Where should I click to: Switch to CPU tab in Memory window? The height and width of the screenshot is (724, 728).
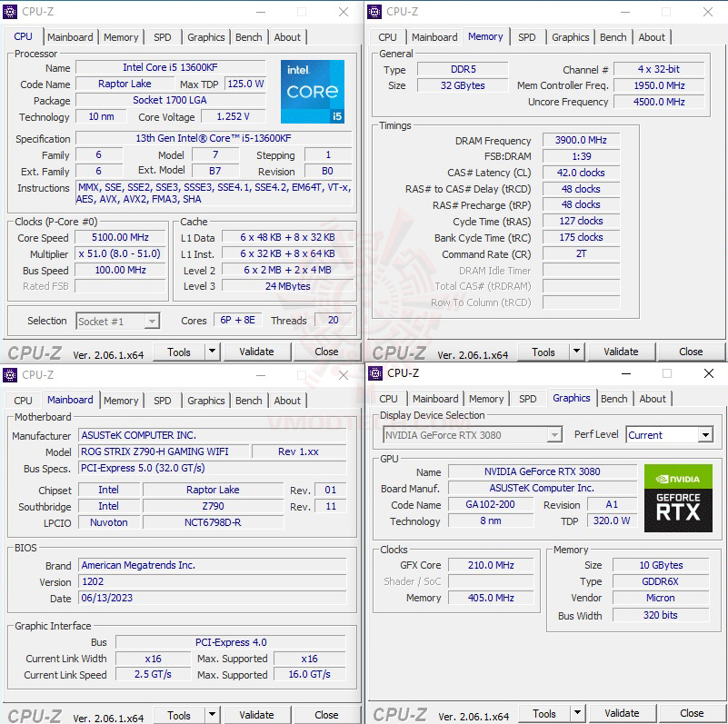tap(387, 37)
